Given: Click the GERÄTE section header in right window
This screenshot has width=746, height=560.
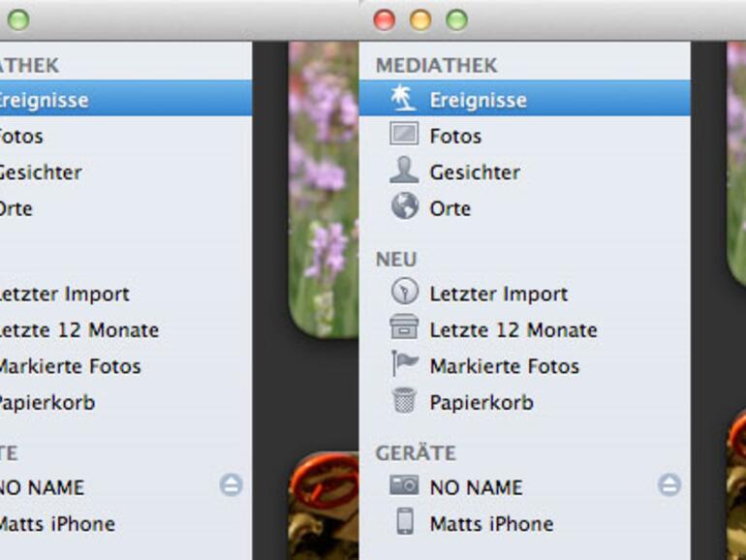Looking at the screenshot, I should click(x=416, y=452).
